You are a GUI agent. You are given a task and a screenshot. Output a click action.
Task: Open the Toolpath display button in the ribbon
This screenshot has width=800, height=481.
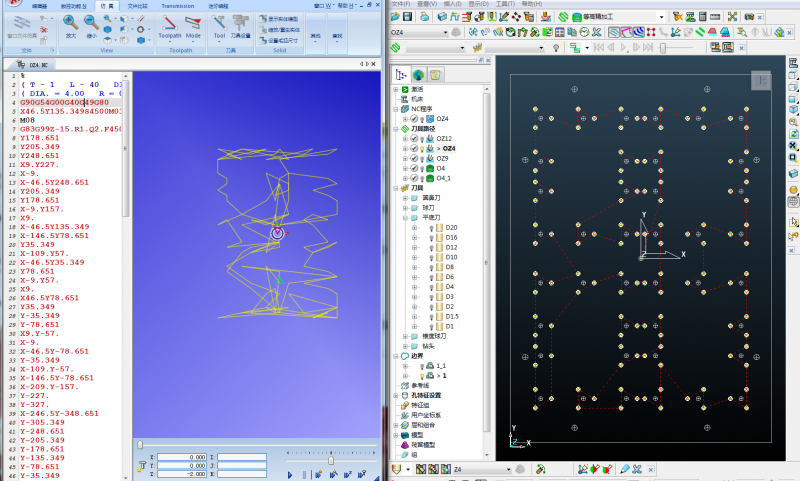point(169,27)
